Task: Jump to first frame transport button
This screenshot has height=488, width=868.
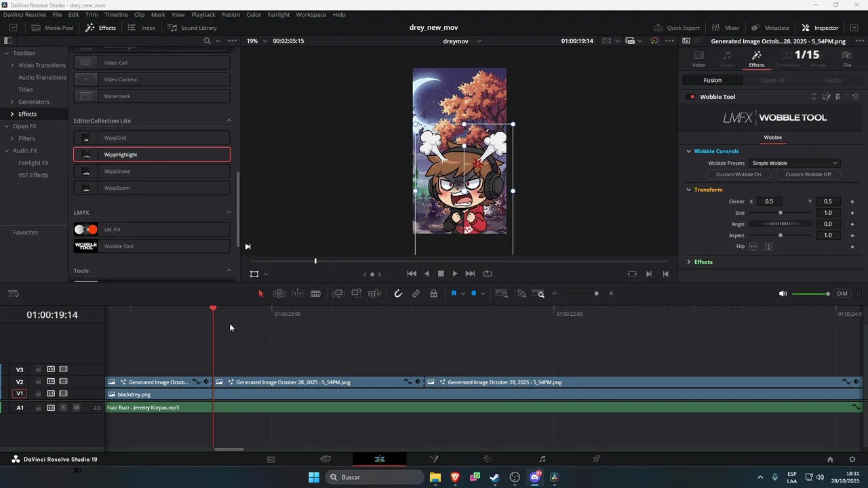Action: [x=412, y=274]
